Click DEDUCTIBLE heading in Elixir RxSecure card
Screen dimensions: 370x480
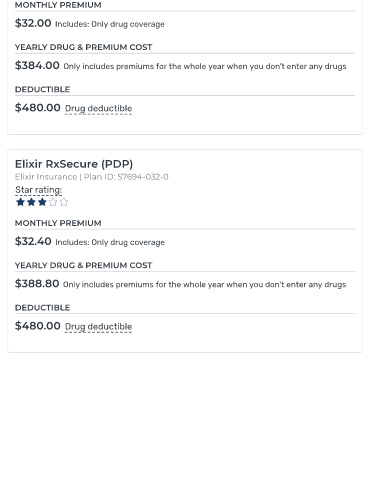[42, 308]
